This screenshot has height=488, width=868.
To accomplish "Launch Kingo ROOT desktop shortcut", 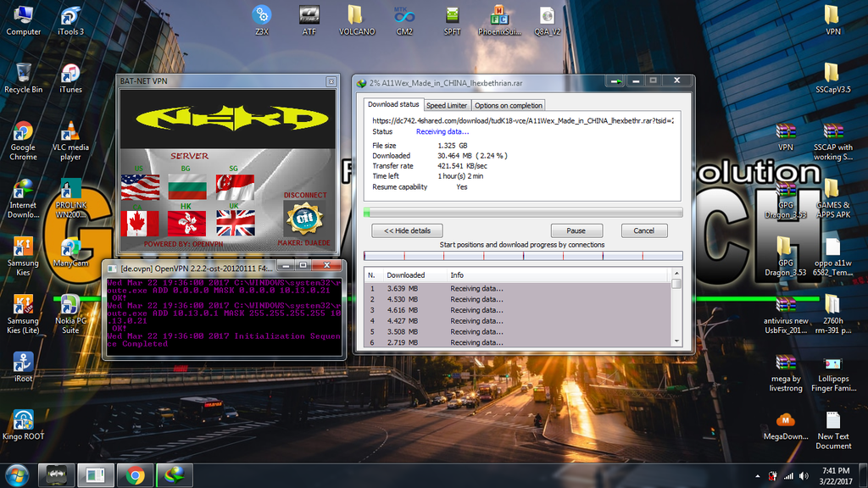I will pyautogui.click(x=23, y=420).
